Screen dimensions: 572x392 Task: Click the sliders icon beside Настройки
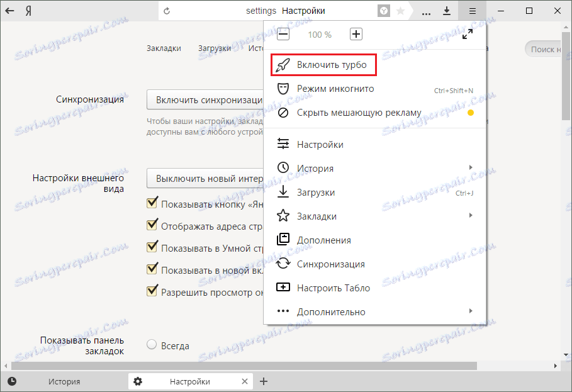[283, 143]
